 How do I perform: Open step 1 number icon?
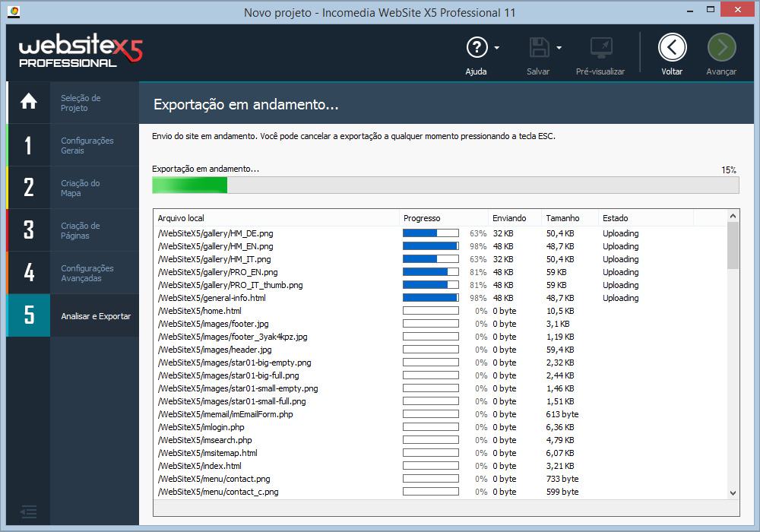click(x=29, y=145)
